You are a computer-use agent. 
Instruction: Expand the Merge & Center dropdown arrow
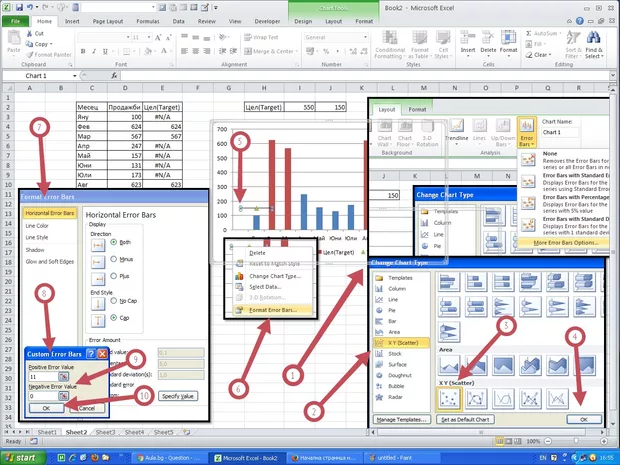tap(297, 51)
